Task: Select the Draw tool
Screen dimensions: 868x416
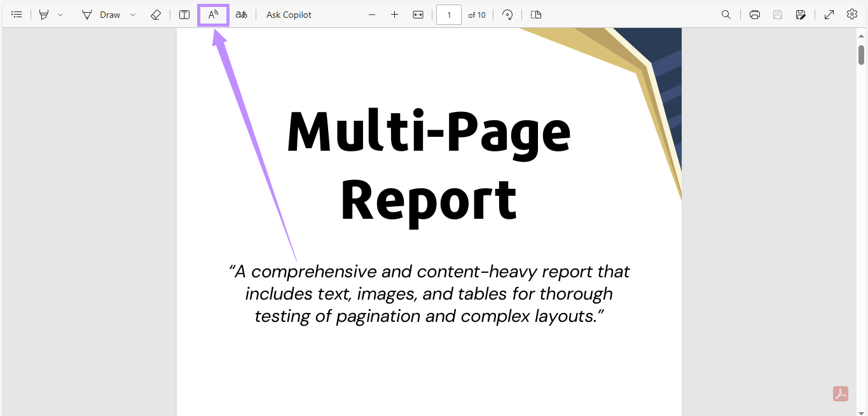Action: pos(101,15)
